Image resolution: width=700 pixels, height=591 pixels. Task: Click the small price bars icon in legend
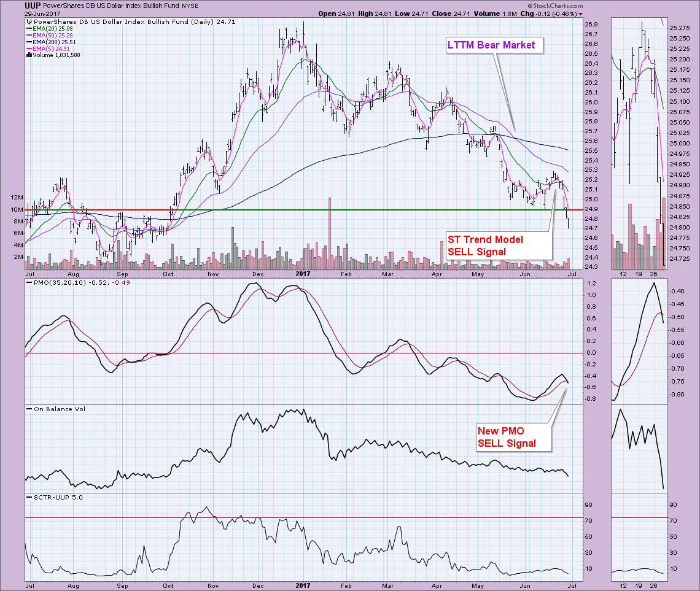pyautogui.click(x=29, y=22)
